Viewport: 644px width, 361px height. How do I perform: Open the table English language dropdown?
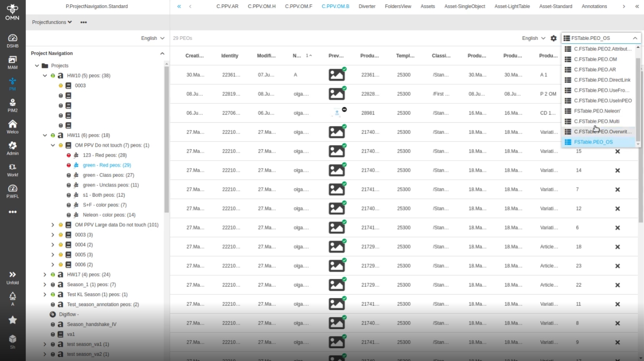pos(534,38)
